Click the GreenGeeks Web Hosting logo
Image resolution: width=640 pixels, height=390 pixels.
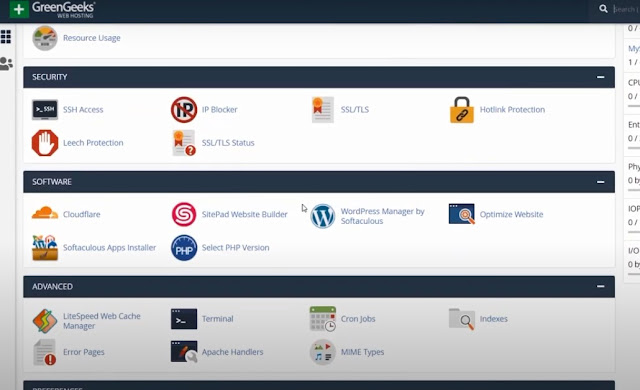[x=52, y=10]
